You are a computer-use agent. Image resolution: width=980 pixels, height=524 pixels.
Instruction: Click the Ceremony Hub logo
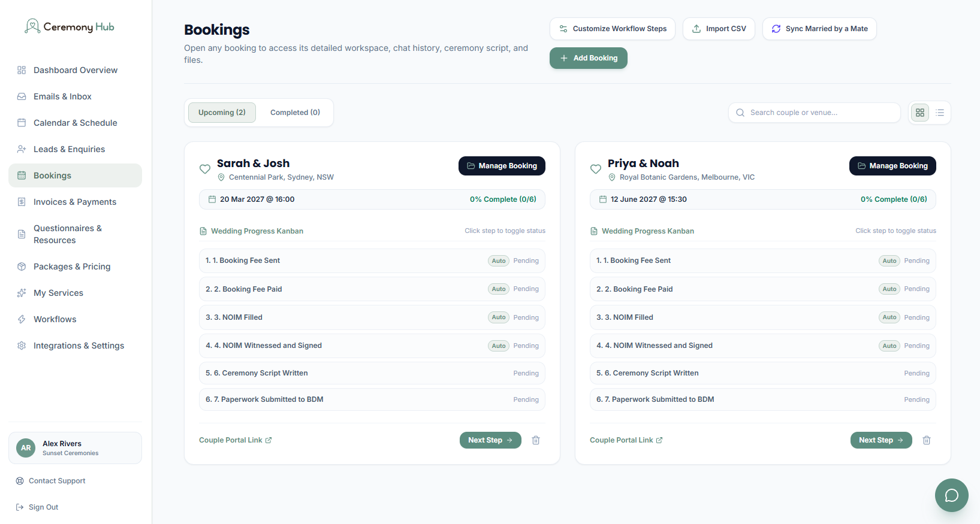click(x=70, y=26)
